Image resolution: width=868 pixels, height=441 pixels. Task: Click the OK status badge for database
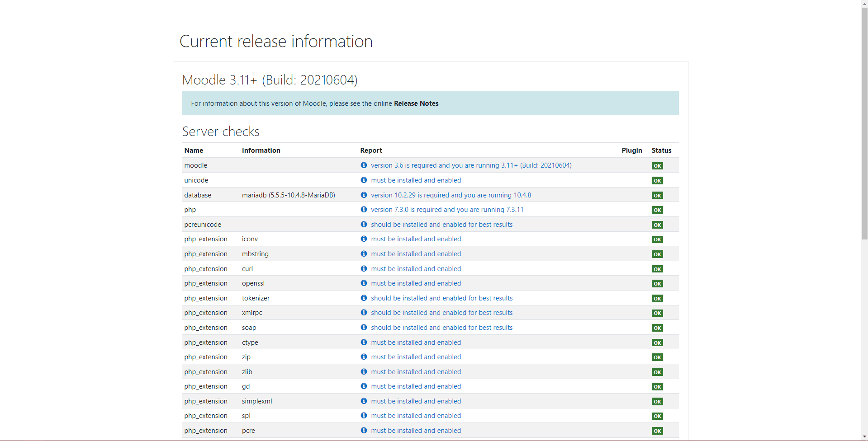point(657,195)
